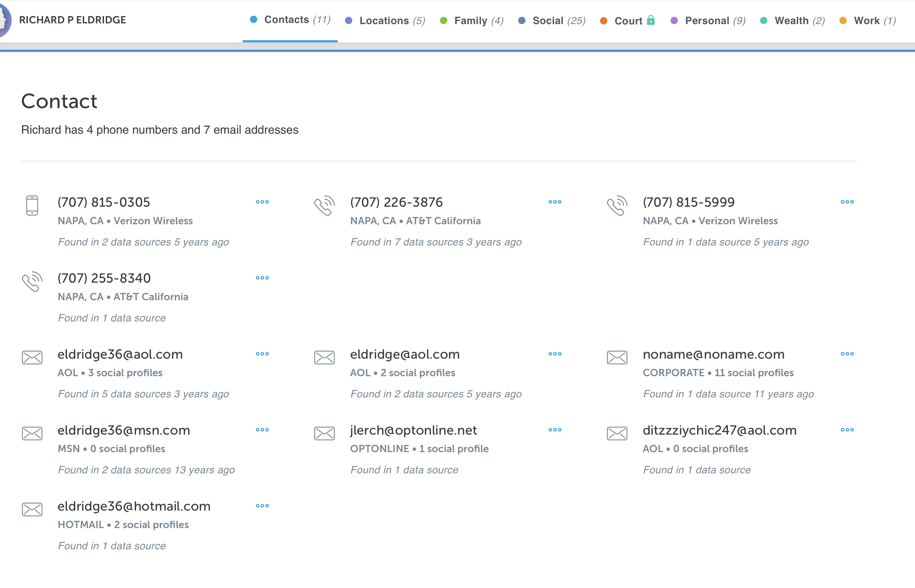Open the Wealth tab
This screenshot has width=915, height=588.
tap(793, 20)
